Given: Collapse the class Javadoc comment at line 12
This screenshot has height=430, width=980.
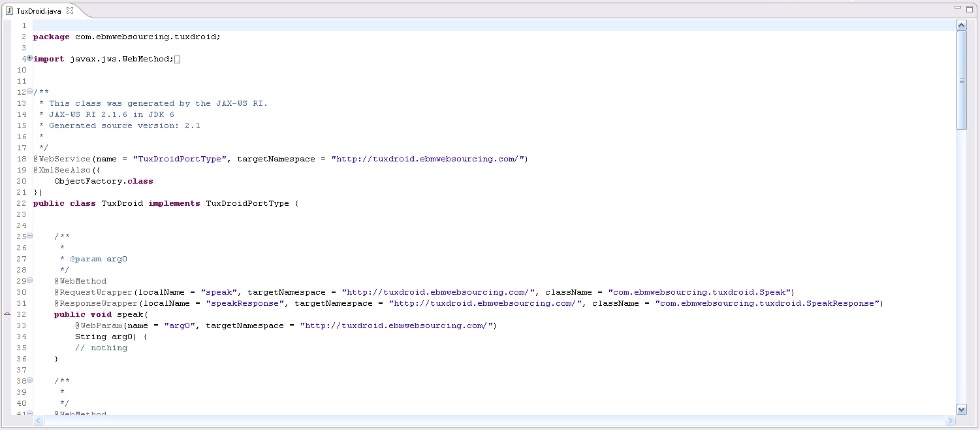Looking at the screenshot, I should [x=29, y=91].
